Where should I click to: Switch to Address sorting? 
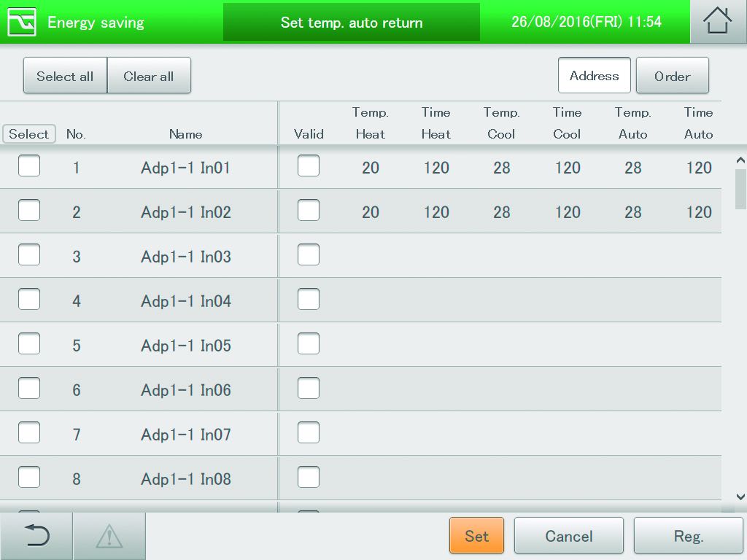(x=594, y=76)
